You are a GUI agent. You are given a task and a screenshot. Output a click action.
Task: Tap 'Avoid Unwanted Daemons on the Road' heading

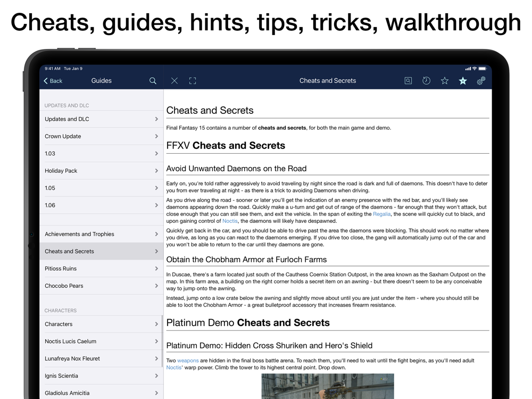coord(237,169)
